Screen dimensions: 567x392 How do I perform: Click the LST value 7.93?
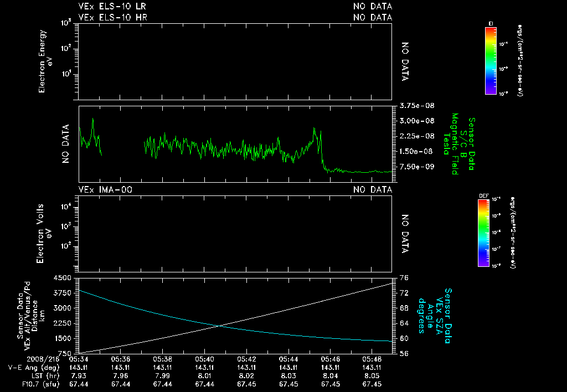click(79, 376)
